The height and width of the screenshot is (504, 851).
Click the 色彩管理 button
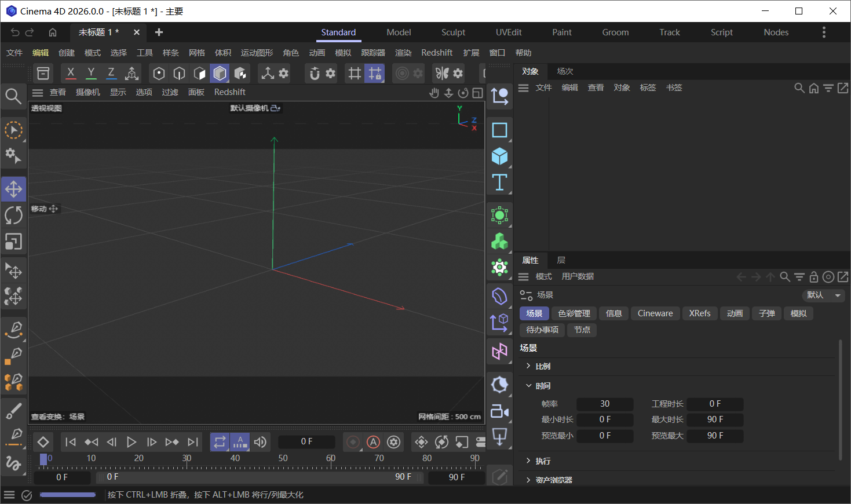point(574,313)
